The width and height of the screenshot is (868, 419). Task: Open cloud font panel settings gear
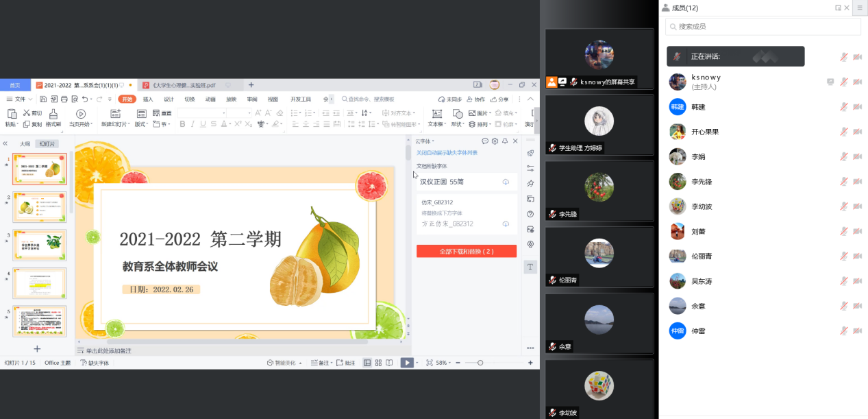coord(495,141)
